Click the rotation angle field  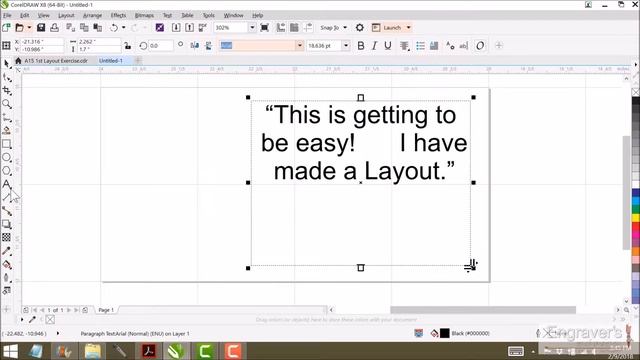click(161, 46)
